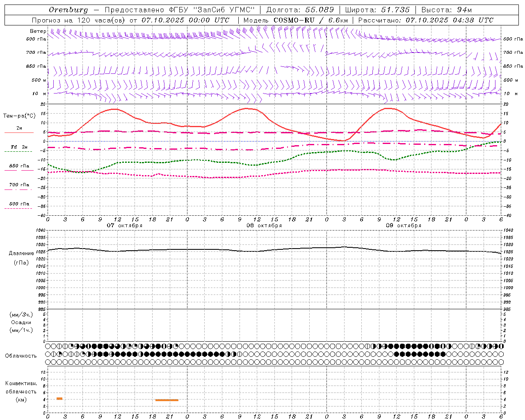Click the 'Td 2м' dew point legend entry
525x420 pixels.
19,147
